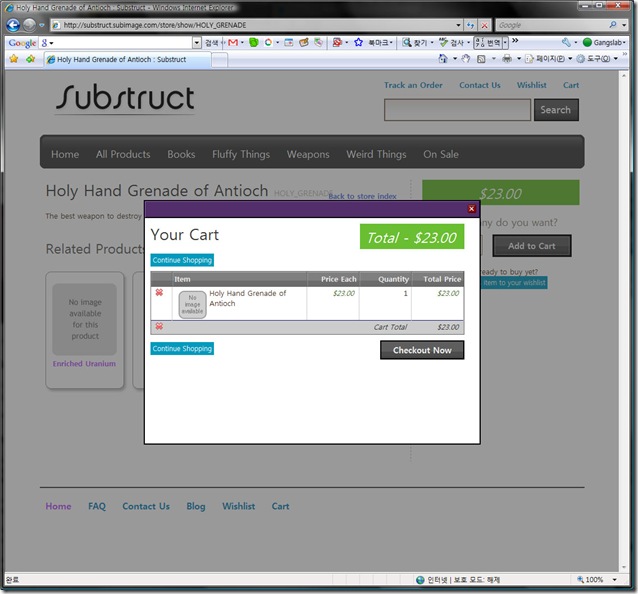This screenshot has width=638, height=594.
Task: Open the Wishlist link in header
Action: [531, 85]
